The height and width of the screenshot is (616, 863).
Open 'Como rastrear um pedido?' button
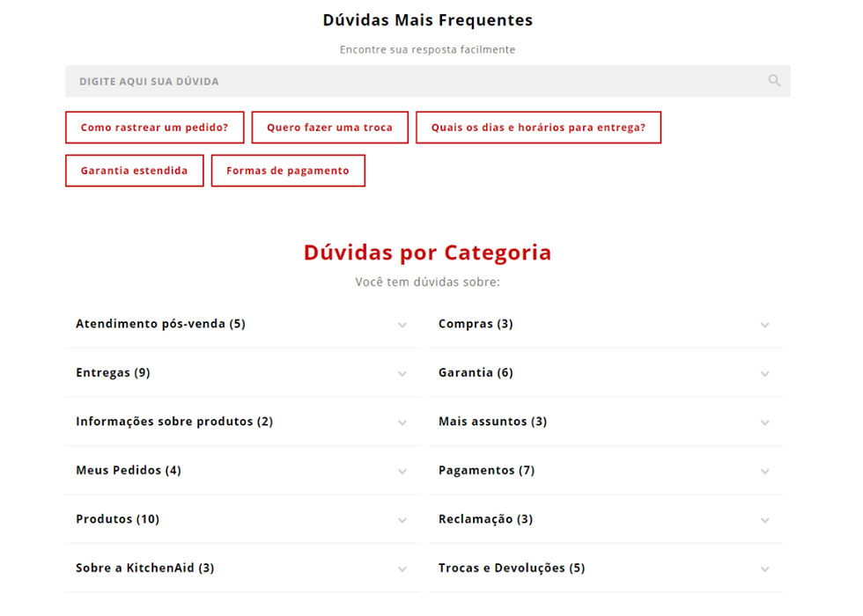[x=155, y=128]
